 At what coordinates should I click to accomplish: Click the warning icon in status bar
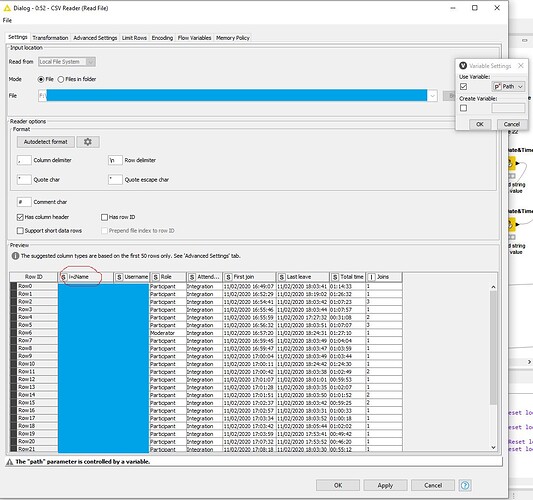coord(10,462)
